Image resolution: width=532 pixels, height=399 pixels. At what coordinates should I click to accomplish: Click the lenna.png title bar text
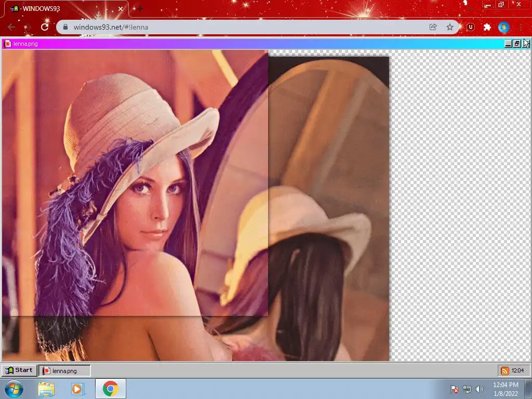click(25, 44)
